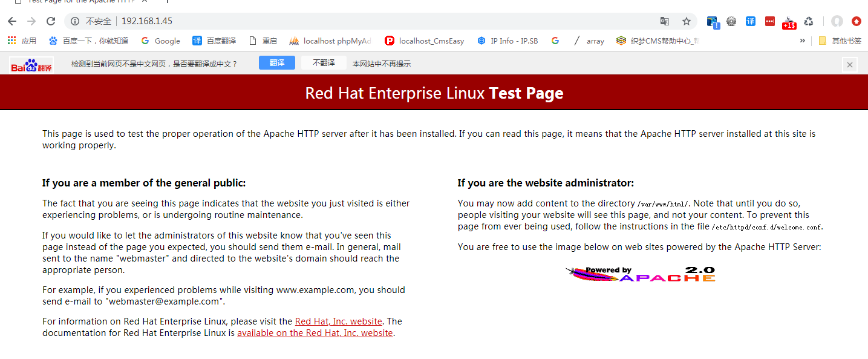This screenshot has height=359, width=868.
Task: Click the 不翻译 button
Action: [324, 63]
